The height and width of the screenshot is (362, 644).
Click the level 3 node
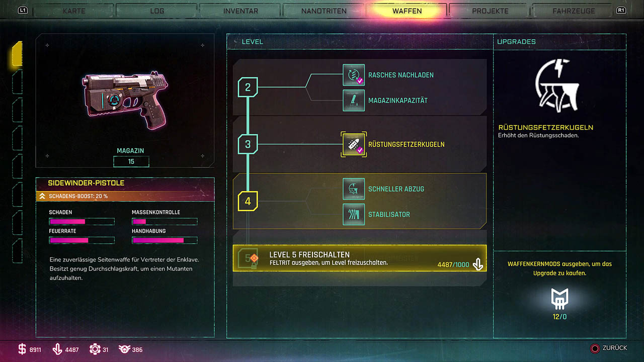point(248,144)
